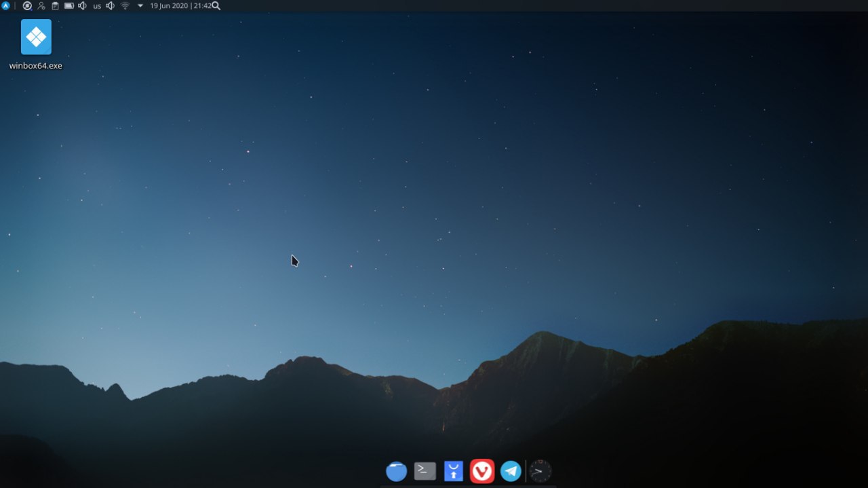The height and width of the screenshot is (488, 868).
Task: Check the battery status icon
Action: tap(69, 5)
